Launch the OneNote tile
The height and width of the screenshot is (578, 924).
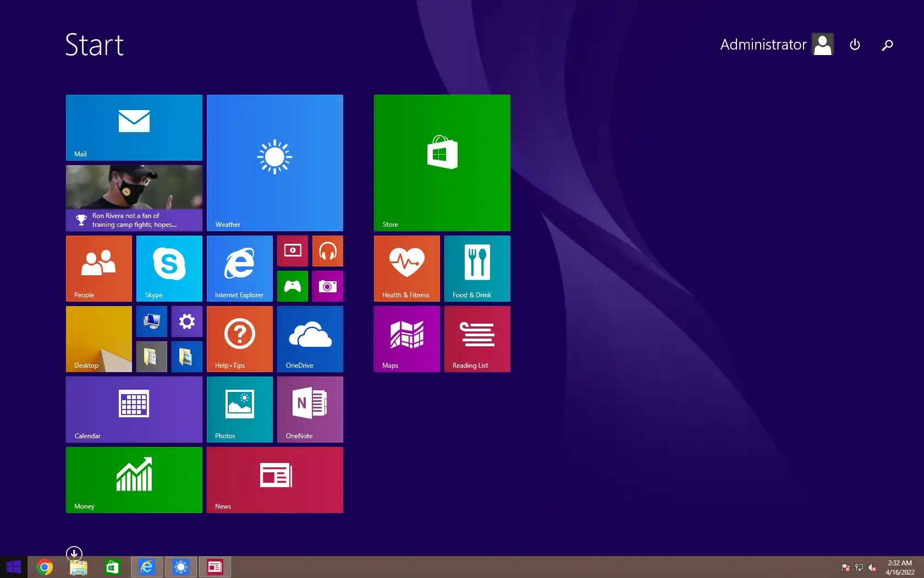tap(310, 410)
